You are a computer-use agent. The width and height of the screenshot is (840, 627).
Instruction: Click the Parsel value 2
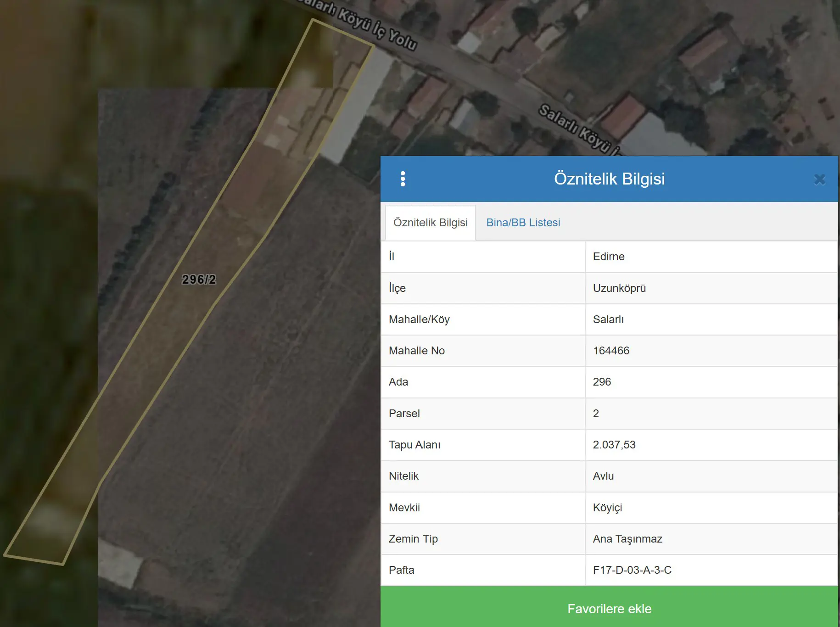coord(596,414)
